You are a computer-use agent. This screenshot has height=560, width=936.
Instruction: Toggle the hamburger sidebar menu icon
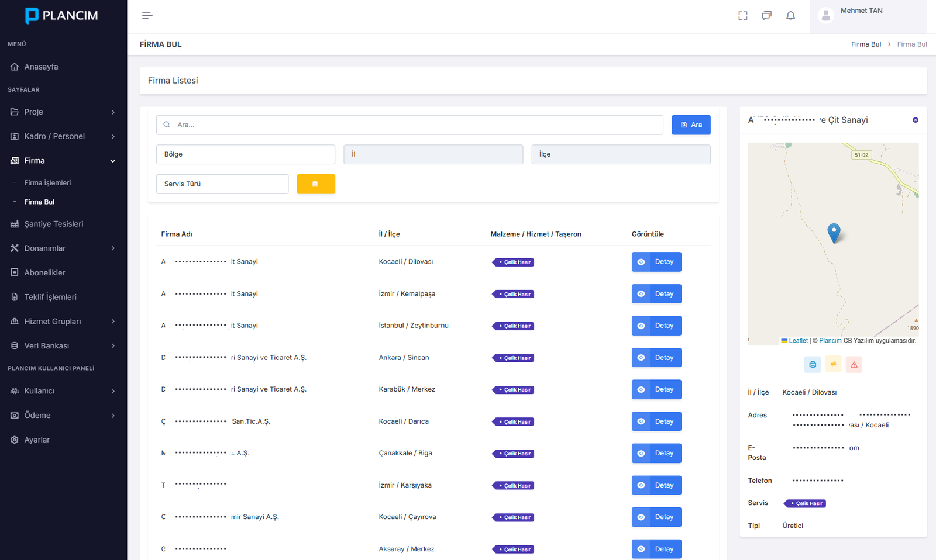point(147,15)
